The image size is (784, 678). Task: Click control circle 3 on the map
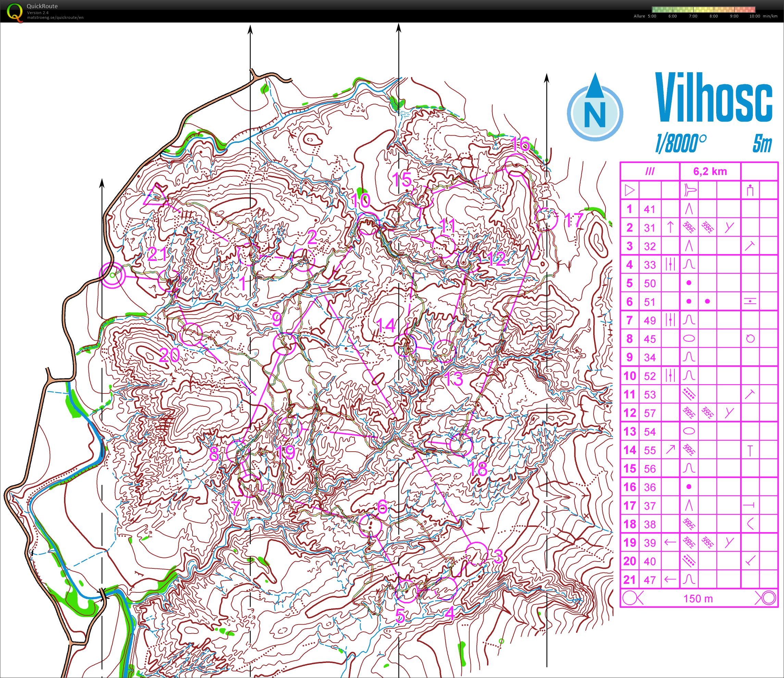click(476, 553)
